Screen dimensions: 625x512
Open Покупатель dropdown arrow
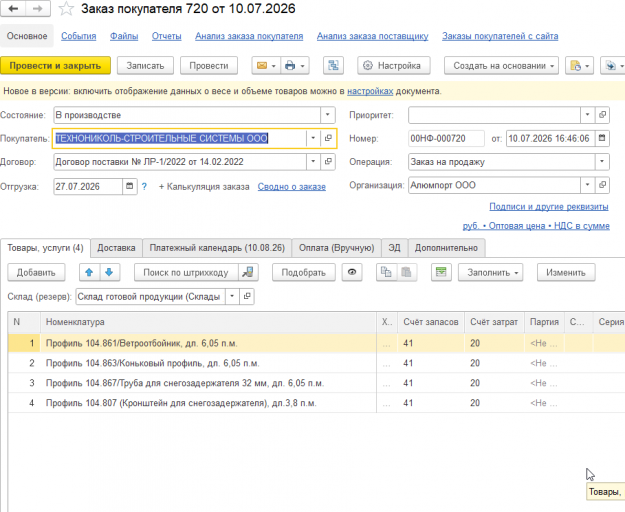[313, 138]
